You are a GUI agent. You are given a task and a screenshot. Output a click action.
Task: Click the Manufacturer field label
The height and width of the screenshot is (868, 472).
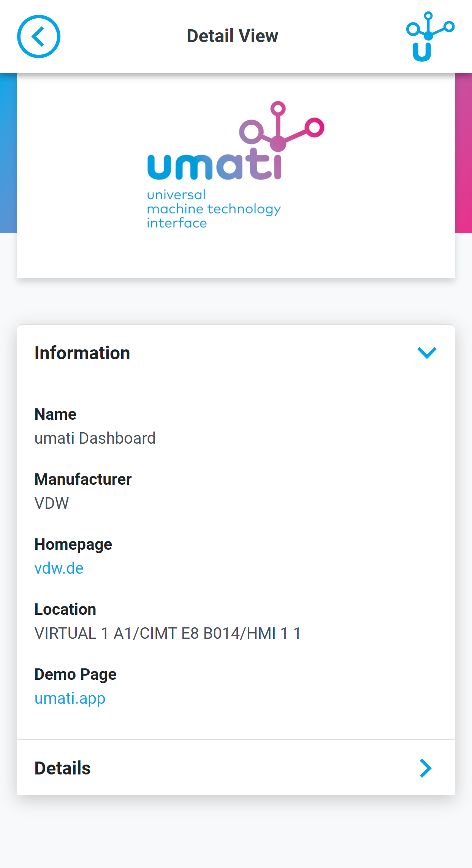pos(83,479)
